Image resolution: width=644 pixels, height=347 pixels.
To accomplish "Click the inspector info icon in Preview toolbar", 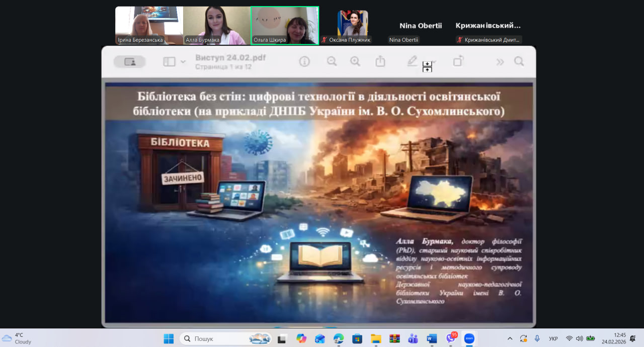I will point(304,61).
